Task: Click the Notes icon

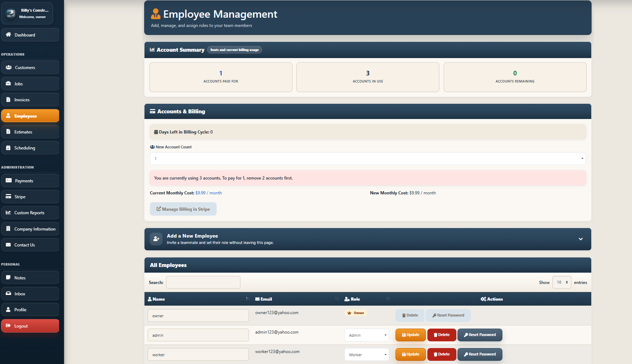Action: pos(8,278)
